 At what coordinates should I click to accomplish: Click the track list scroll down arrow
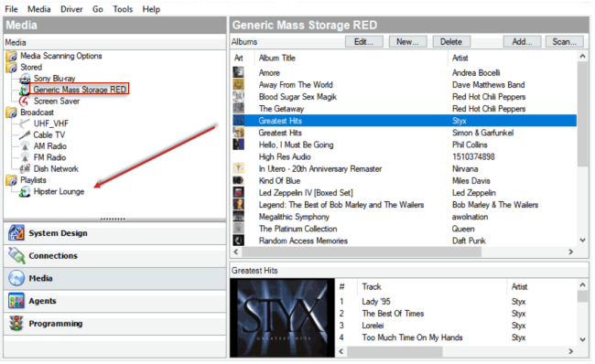582,339
